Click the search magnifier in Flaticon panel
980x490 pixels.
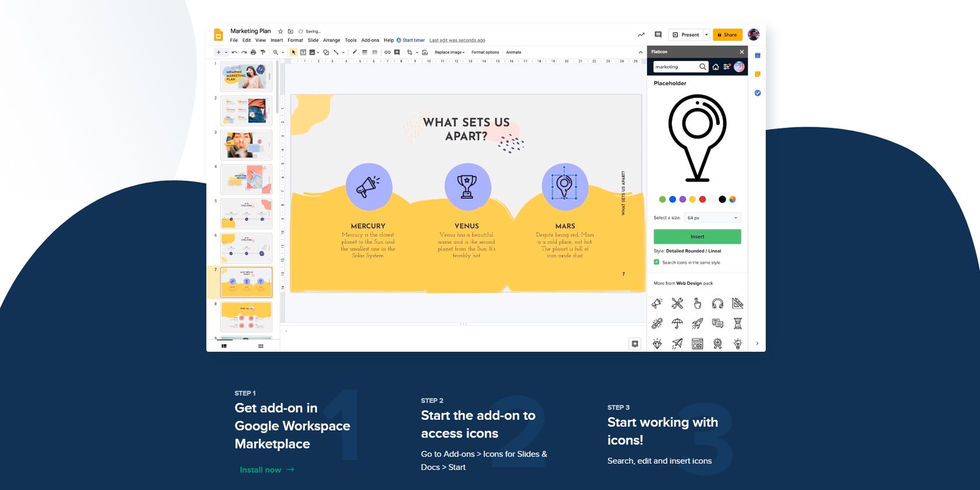703,67
